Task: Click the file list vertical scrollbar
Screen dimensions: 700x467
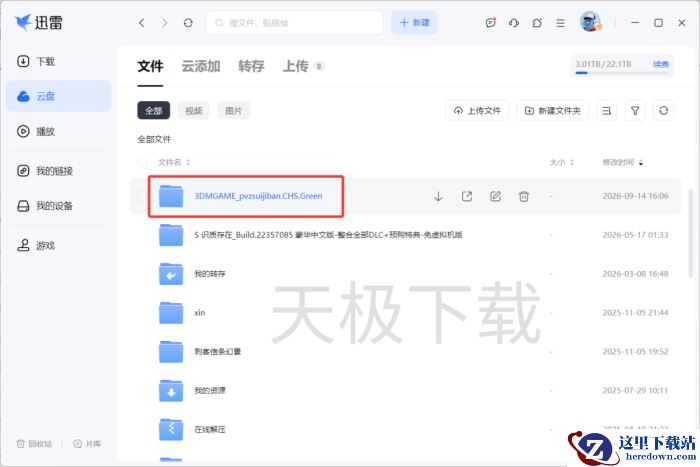Action: [x=691, y=232]
